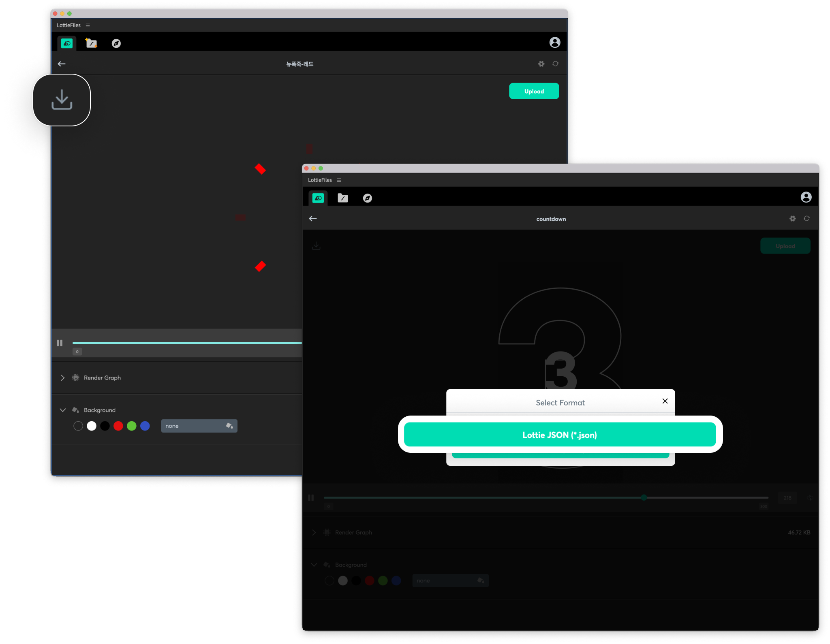The width and height of the screenshot is (830, 644).
Task: Open the compass discover tab in the back window
Action: [x=116, y=43]
